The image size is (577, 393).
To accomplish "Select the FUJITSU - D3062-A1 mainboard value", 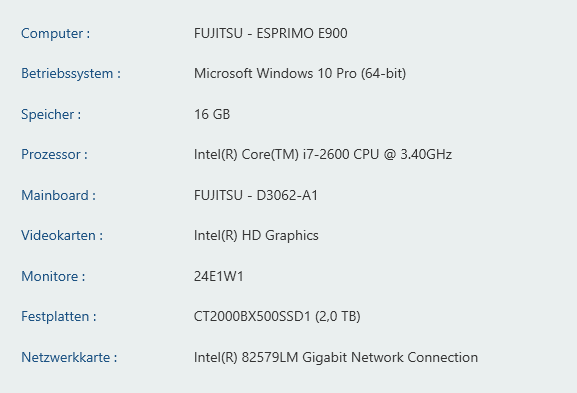I will 256,195.
